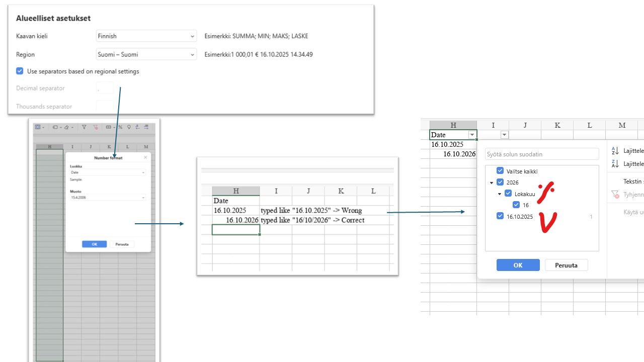This screenshot has height=362, width=644.
Task: Uncheck the 16.10.2025 filter checkbox
Action: click(x=500, y=216)
